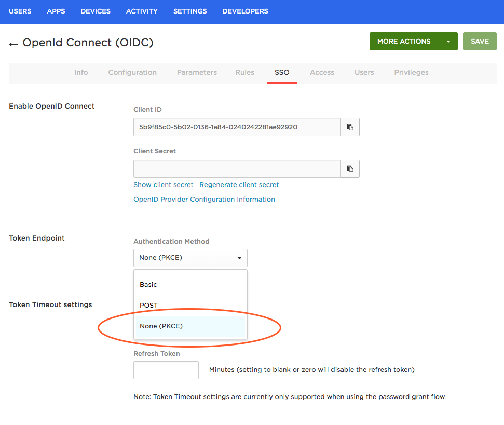The height and width of the screenshot is (425, 504).
Task: Show client secret
Action: coord(163,184)
